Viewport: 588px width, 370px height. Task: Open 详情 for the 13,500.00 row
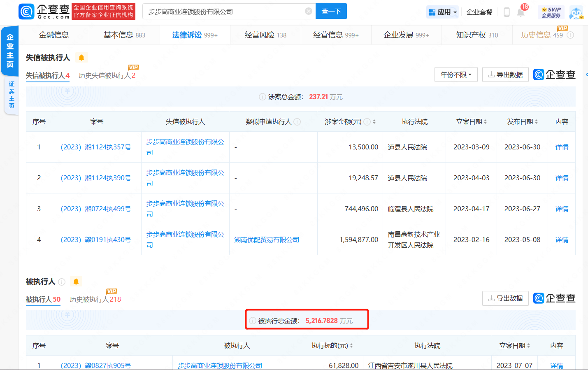coord(562,147)
